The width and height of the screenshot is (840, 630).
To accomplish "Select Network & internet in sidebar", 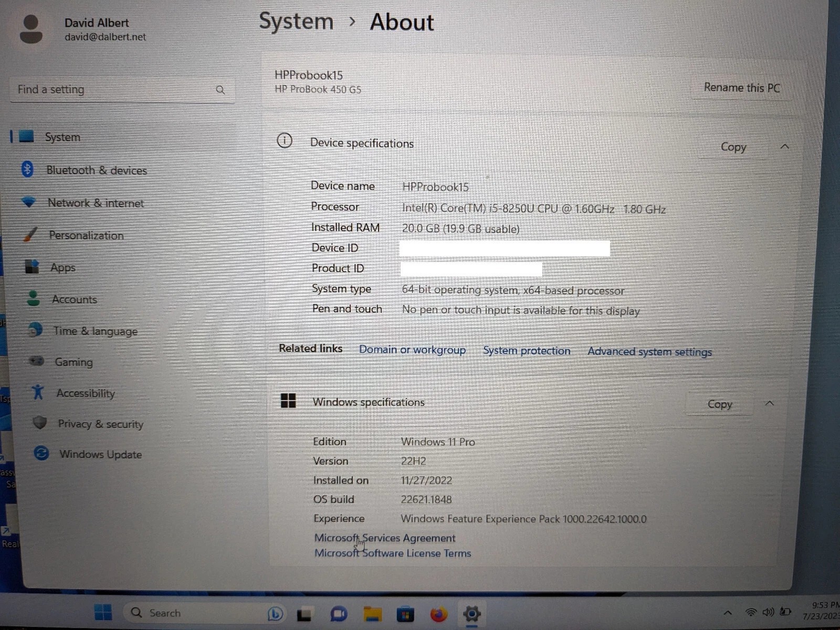I will point(96,203).
